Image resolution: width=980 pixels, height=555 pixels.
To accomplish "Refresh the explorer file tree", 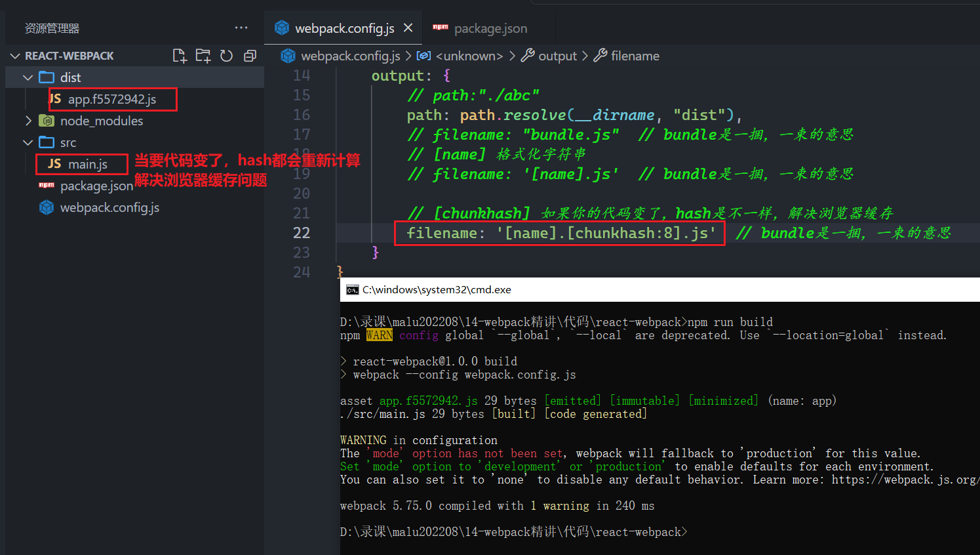I will pos(226,56).
